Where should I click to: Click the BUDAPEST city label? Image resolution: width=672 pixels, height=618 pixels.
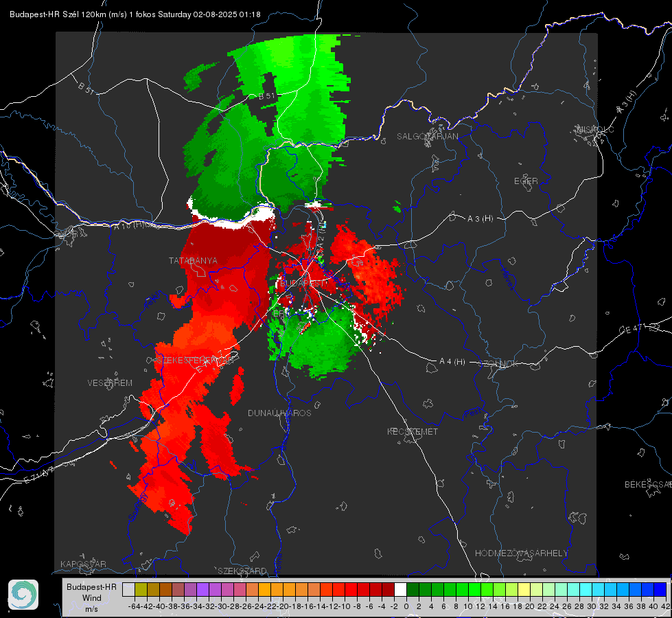pyautogui.click(x=302, y=284)
